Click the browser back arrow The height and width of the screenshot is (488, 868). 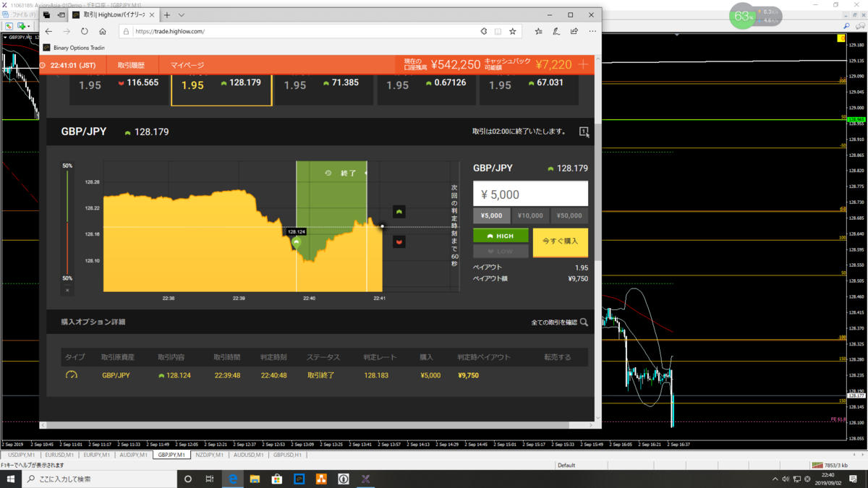tap(48, 32)
